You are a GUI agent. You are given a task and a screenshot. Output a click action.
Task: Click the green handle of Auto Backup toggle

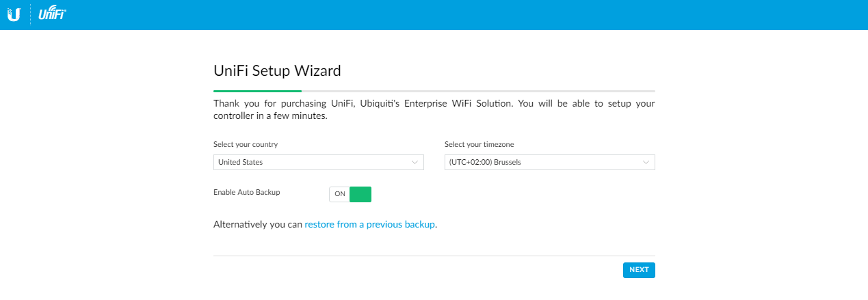pos(360,194)
